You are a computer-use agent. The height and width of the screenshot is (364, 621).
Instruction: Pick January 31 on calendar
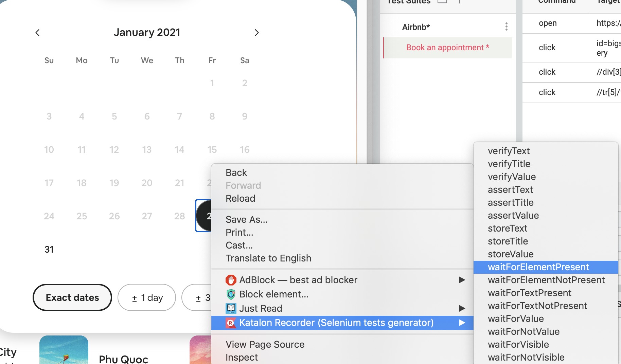coord(49,250)
